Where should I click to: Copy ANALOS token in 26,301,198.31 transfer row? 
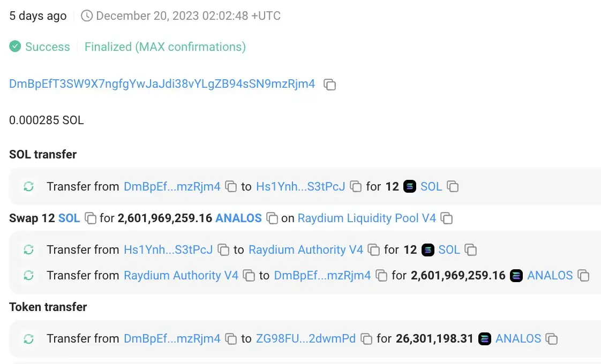click(x=552, y=339)
